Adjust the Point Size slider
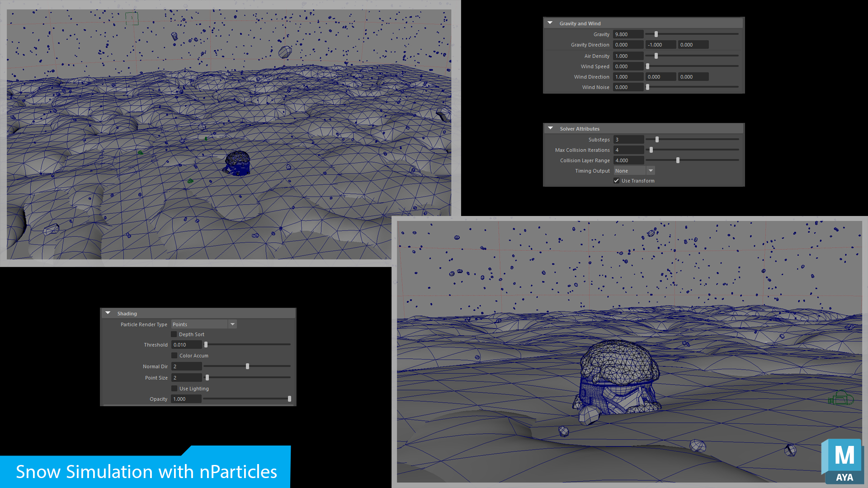 207,377
